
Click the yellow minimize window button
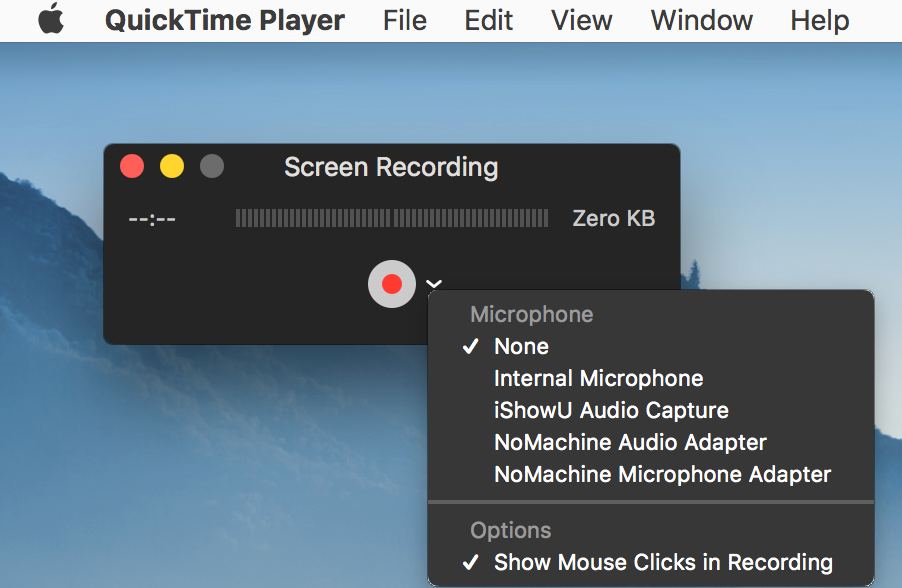click(171, 166)
